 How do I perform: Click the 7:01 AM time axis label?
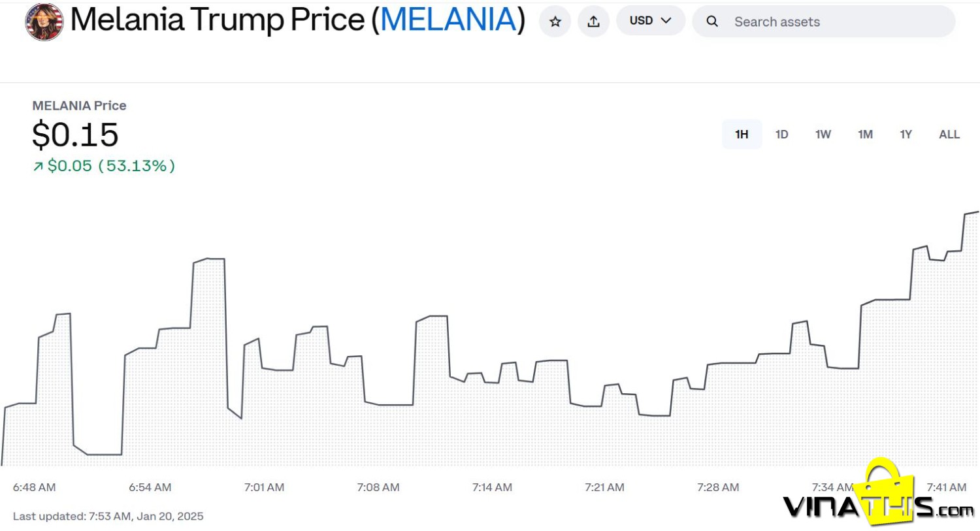tap(264, 487)
